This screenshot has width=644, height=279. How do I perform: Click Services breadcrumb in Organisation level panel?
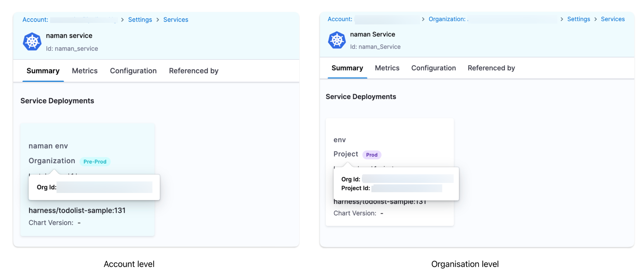click(612, 19)
